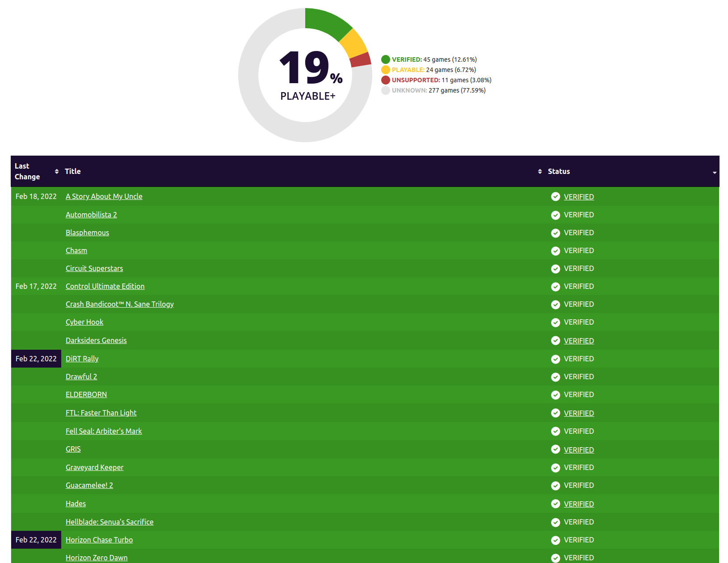This screenshot has height=563, width=728.
Task: Click the Last Change column header
Action: point(36,171)
